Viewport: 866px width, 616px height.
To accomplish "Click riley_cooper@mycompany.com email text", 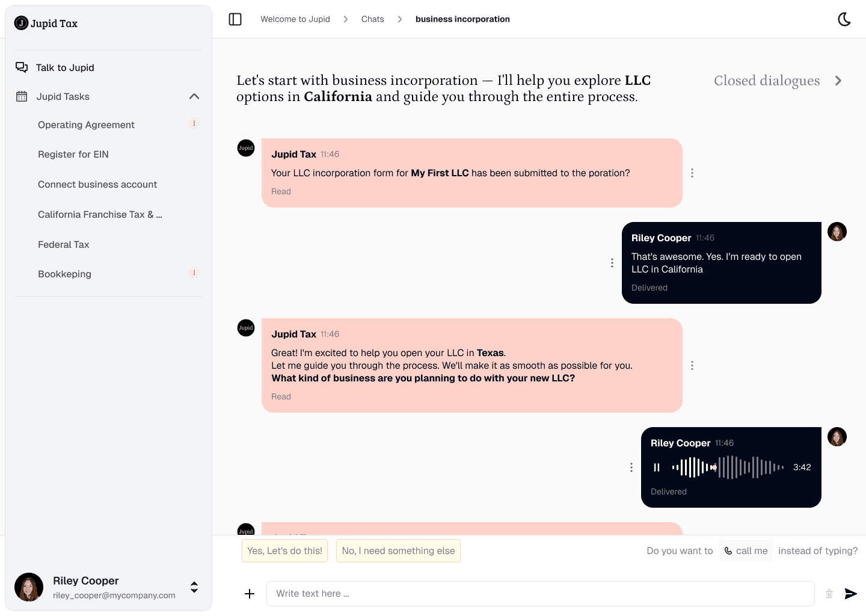I will [114, 596].
